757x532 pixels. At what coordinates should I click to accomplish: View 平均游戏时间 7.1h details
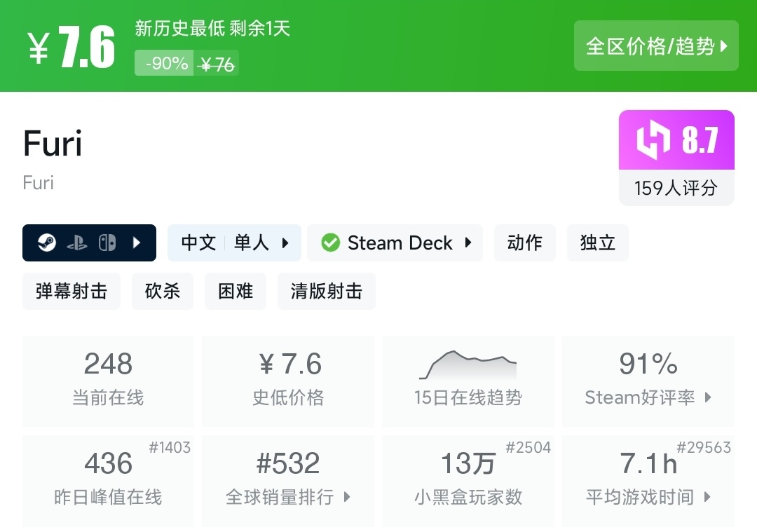point(648,480)
